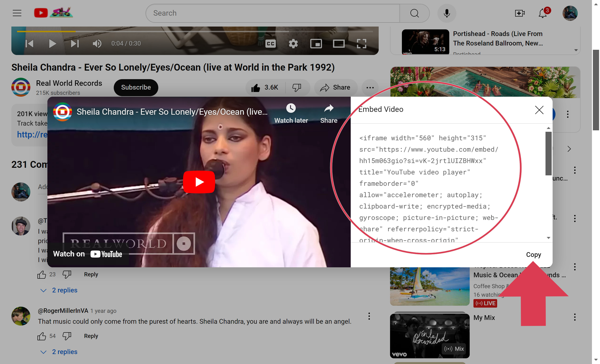600x364 pixels.
Task: Switch to theater mode
Action: 338,44
